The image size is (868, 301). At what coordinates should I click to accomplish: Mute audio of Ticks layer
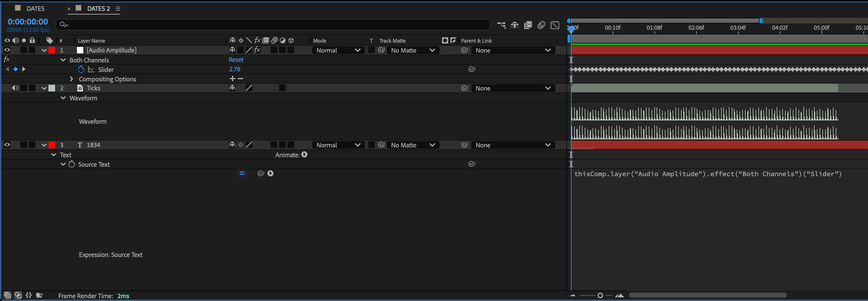[x=15, y=88]
